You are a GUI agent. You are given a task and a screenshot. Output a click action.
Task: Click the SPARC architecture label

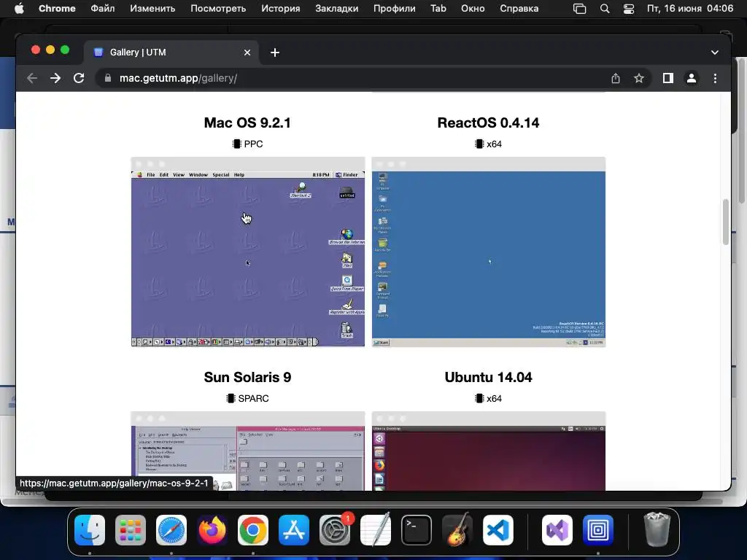click(x=247, y=399)
